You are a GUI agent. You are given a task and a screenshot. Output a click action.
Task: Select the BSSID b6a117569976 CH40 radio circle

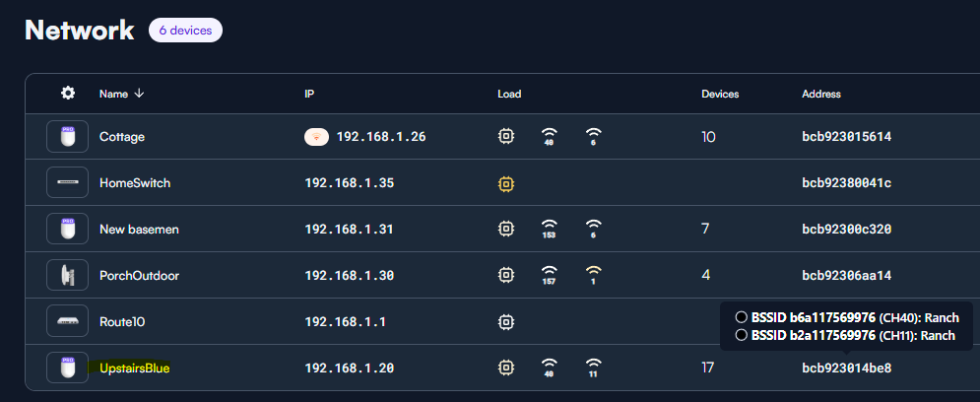[x=742, y=317]
